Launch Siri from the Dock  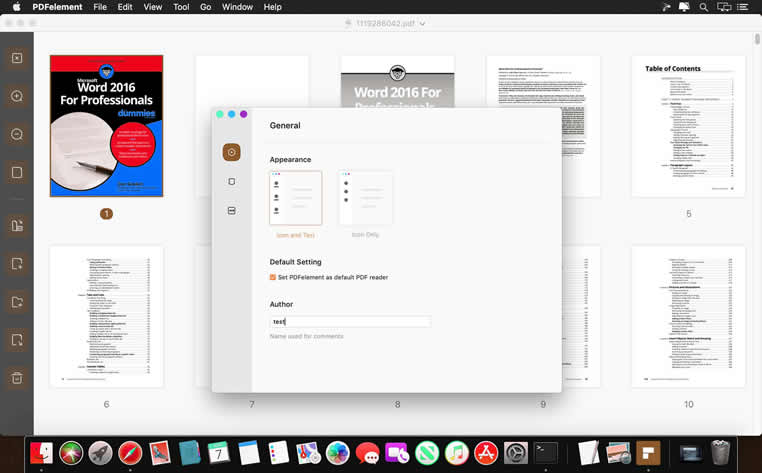[71, 453]
